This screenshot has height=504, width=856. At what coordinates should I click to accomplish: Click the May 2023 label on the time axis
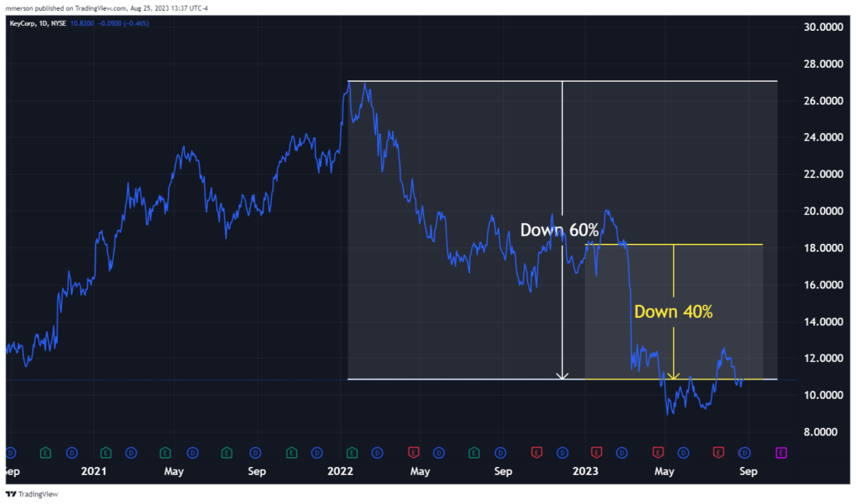[x=665, y=471]
